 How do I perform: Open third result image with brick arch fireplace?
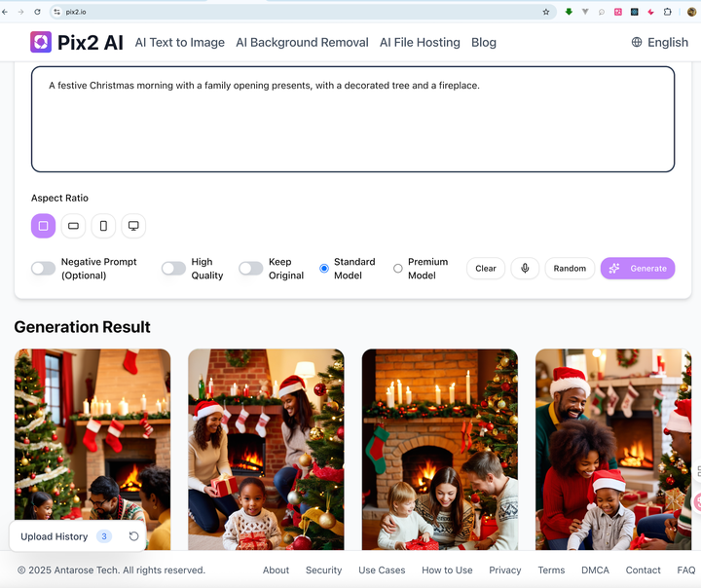pyautogui.click(x=440, y=450)
